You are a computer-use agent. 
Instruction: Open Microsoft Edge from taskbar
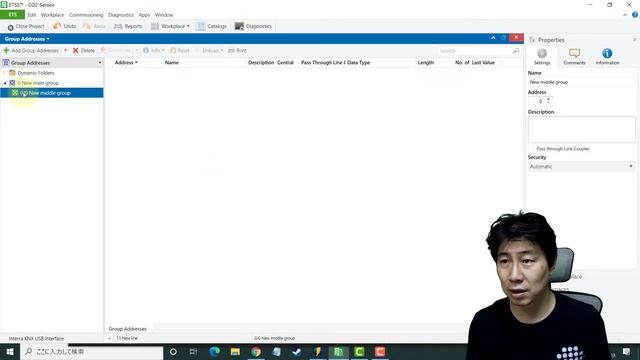[x=214, y=351]
